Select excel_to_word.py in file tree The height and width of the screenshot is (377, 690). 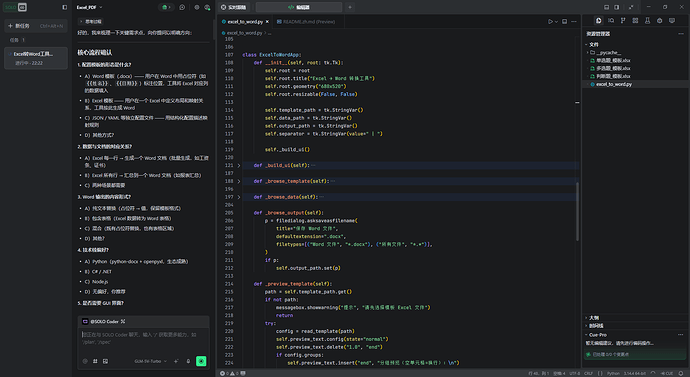636,84
